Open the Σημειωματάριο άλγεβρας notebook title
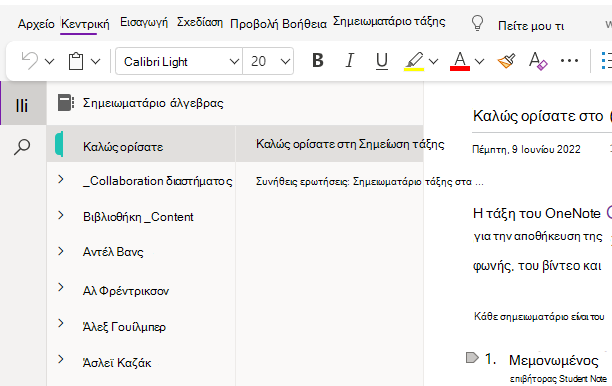 click(x=153, y=103)
